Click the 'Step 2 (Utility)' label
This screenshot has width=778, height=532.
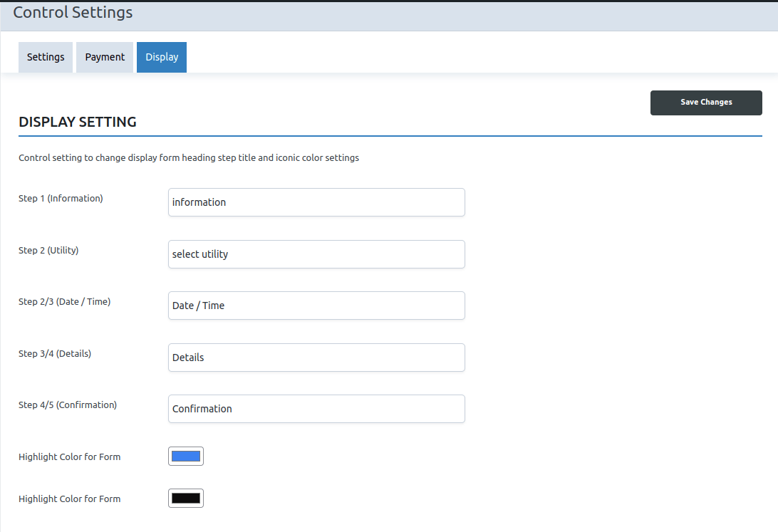(x=48, y=251)
